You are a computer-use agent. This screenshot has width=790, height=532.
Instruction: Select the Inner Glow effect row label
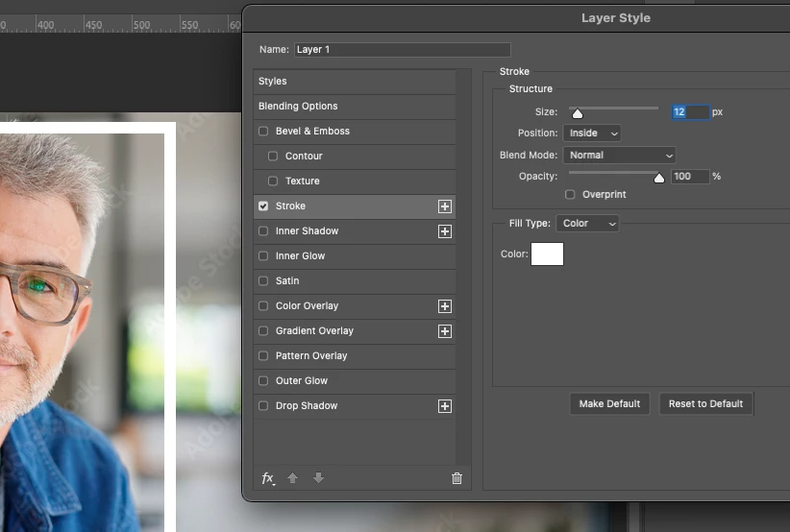(x=300, y=255)
